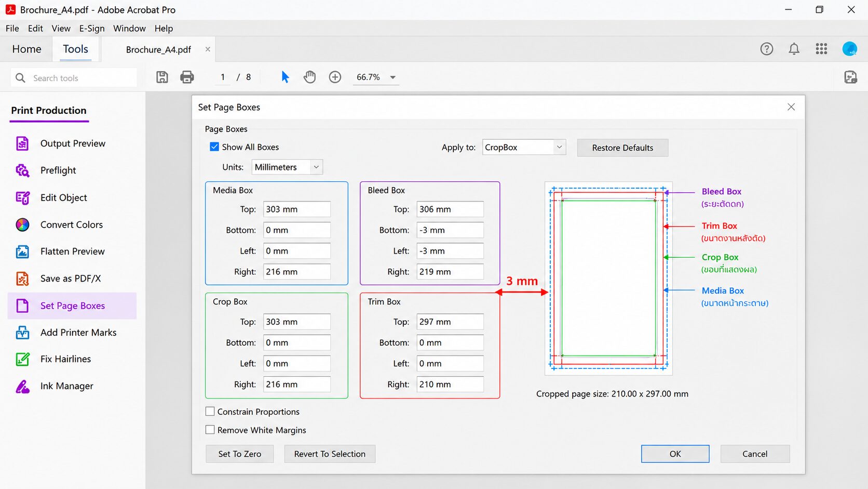The height and width of the screenshot is (489, 868).
Task: Open the Help menu
Action: click(x=164, y=29)
